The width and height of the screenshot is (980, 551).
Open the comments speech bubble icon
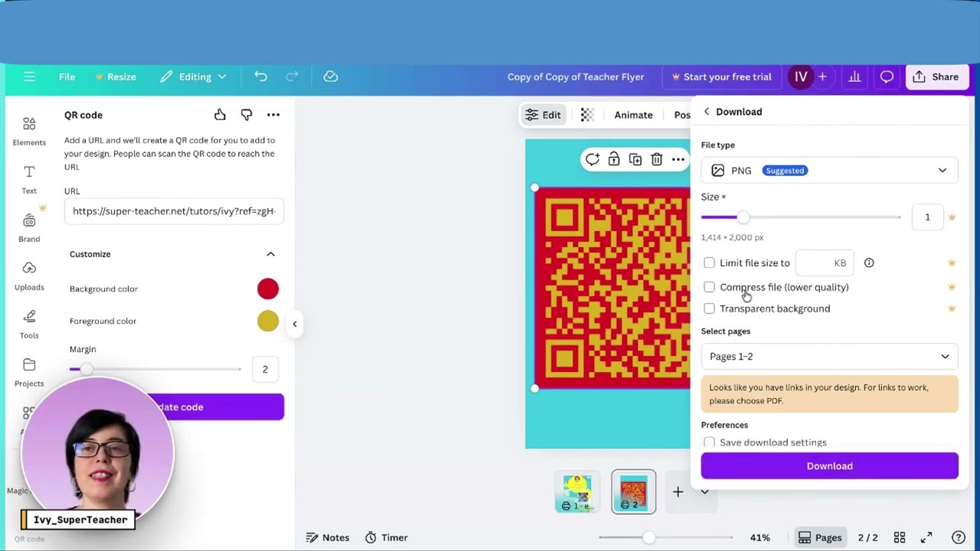coord(887,77)
